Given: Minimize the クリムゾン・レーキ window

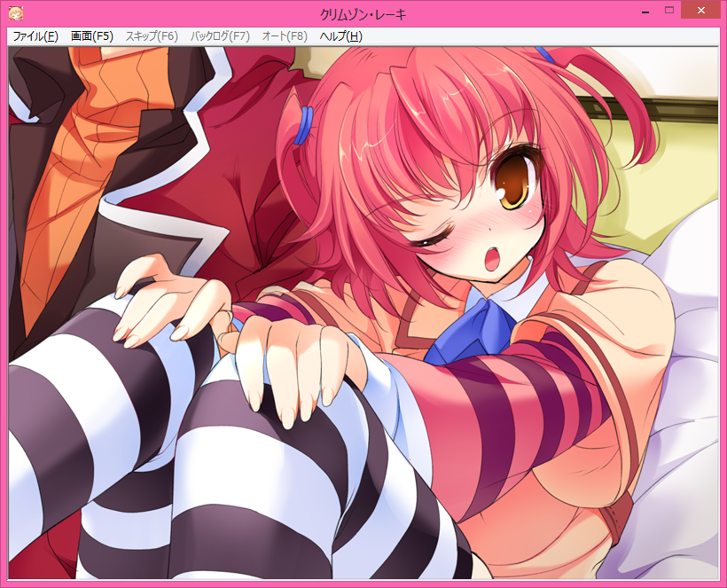Looking at the screenshot, I should 645,12.
